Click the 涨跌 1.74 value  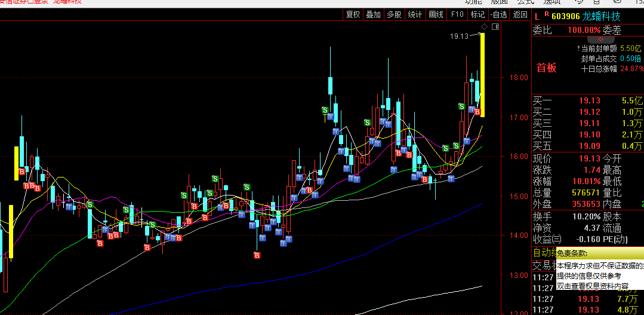pos(592,170)
